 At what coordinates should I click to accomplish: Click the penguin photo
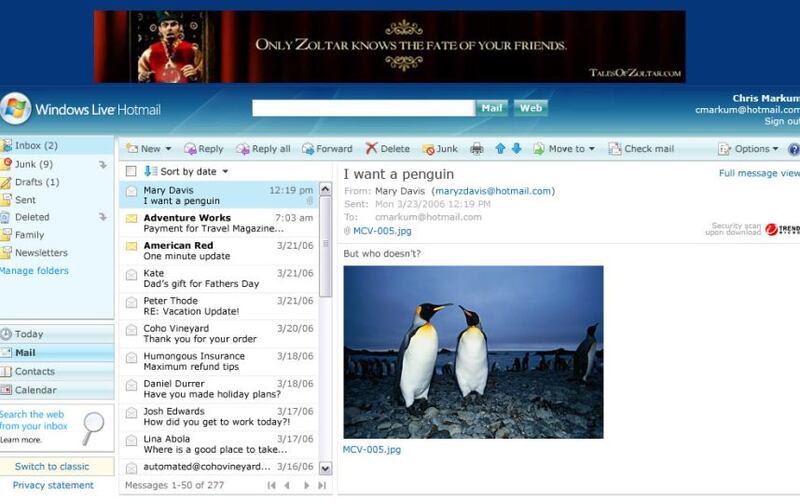[473, 352]
